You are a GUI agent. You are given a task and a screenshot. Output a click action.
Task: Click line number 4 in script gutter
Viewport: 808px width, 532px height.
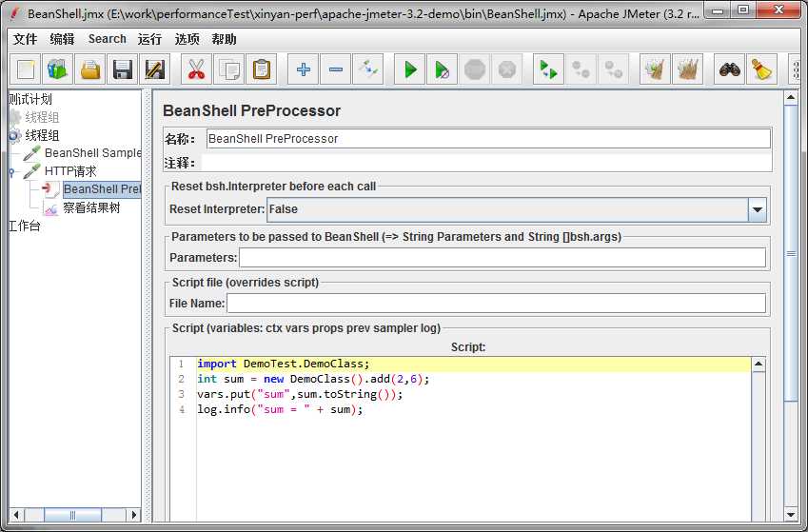tap(182, 409)
